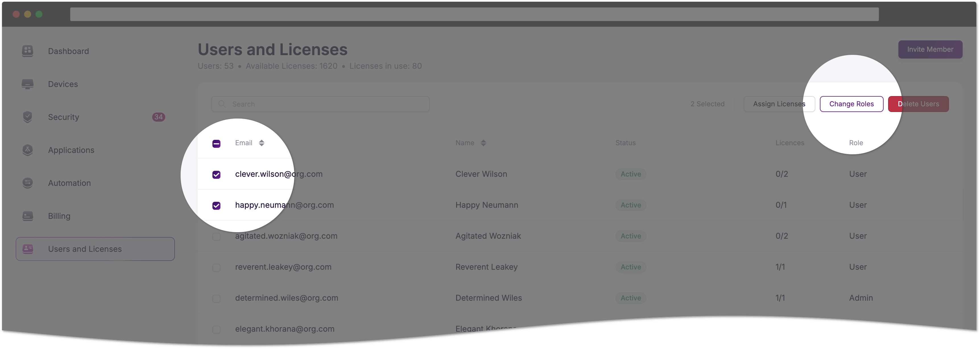This screenshot has width=980, height=349.
Task: Switch to Automation section
Action: pos(69,183)
